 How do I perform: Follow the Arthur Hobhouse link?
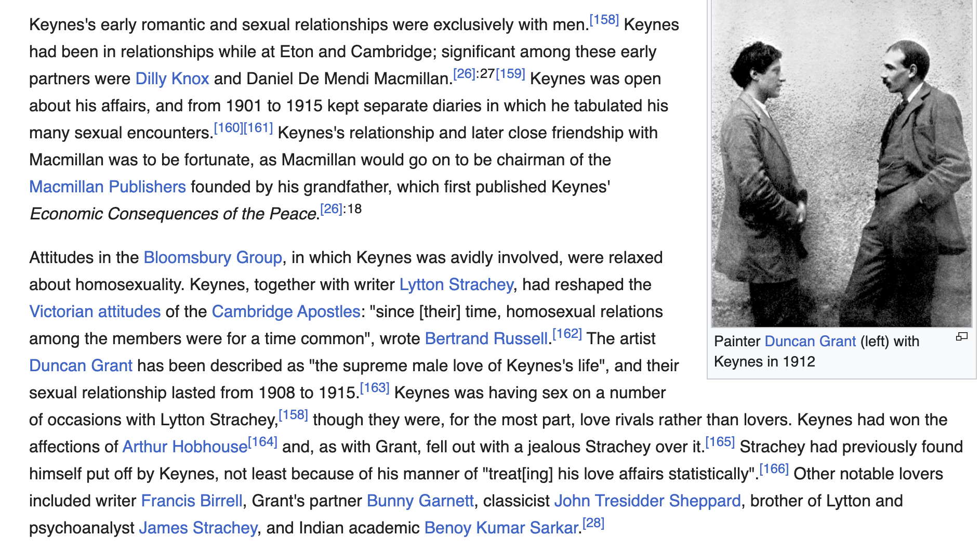(x=185, y=447)
